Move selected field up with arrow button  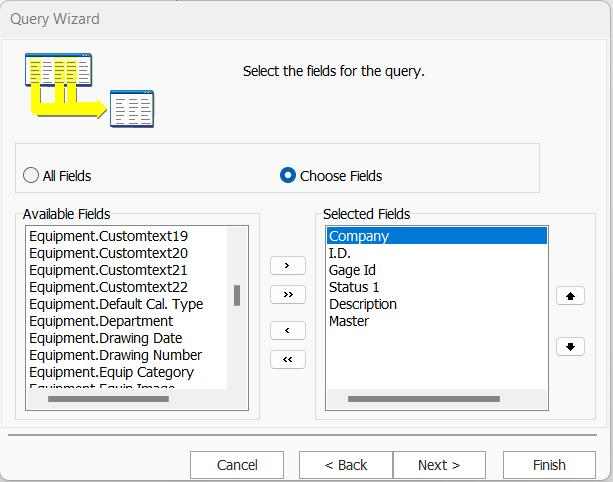click(570, 296)
